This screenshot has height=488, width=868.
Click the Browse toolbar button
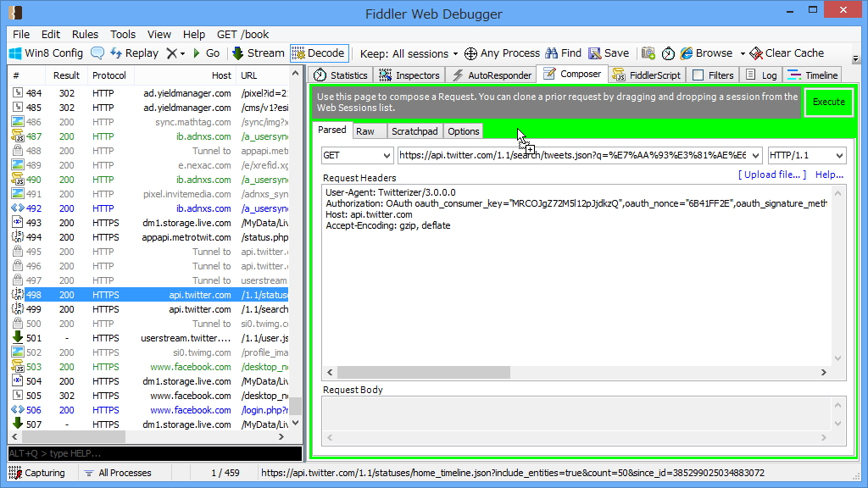click(x=706, y=53)
